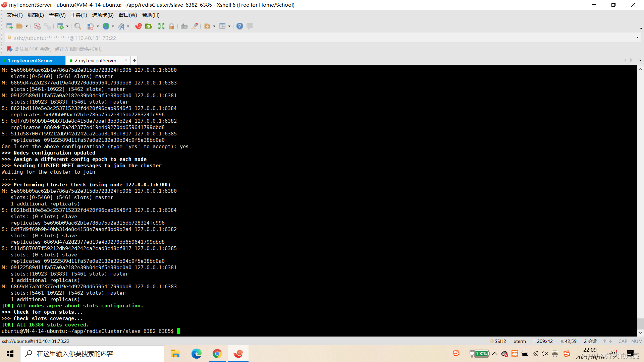Launch Xmanager red swirl icon
The height and width of the screenshot is (362, 644).
(139, 26)
